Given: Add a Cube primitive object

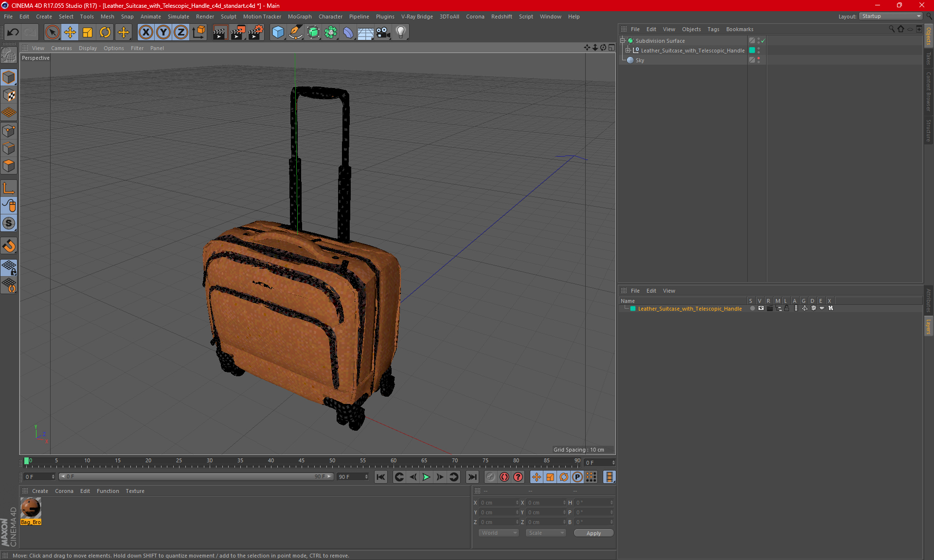Looking at the screenshot, I should pos(278,33).
